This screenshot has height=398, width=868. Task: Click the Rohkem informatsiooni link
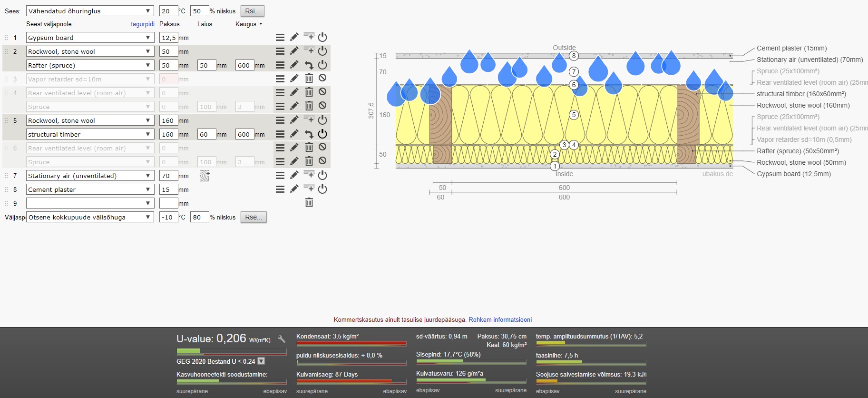(x=500, y=319)
